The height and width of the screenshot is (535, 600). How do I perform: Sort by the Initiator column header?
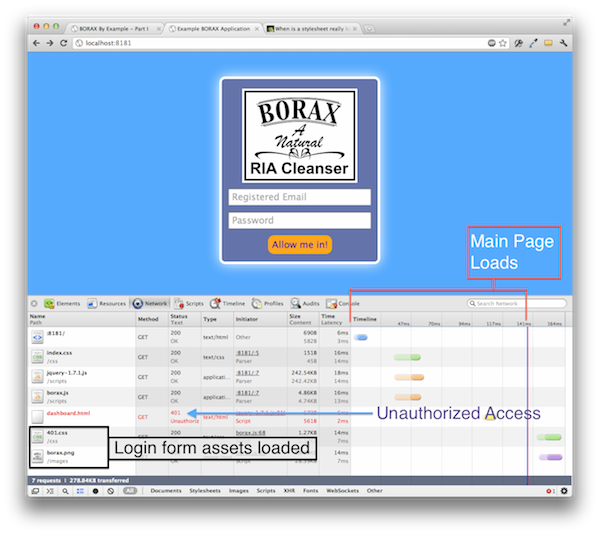click(260, 319)
